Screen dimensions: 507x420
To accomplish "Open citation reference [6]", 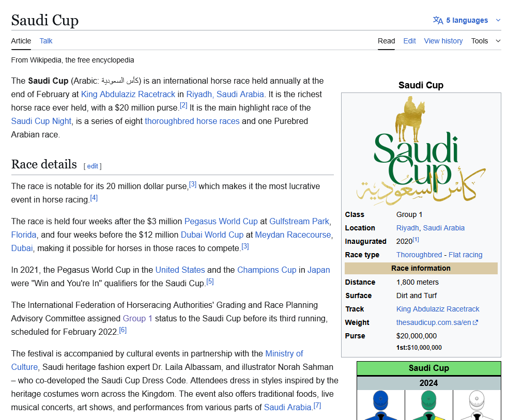I will point(122,330).
